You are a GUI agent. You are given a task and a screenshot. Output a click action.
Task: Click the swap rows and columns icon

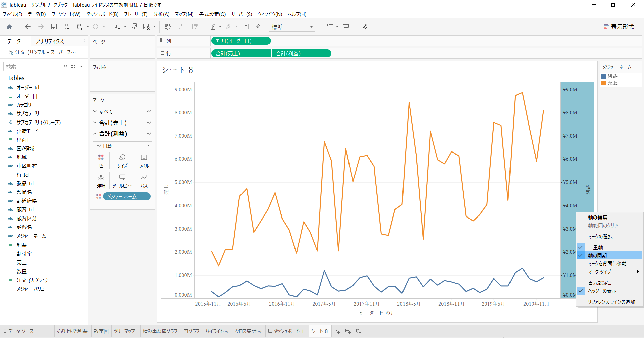[x=168, y=27]
